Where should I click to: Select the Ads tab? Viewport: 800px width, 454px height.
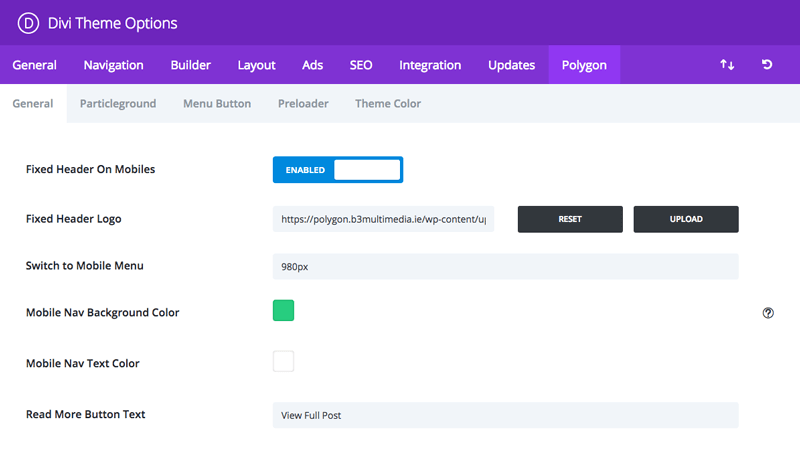(312, 65)
